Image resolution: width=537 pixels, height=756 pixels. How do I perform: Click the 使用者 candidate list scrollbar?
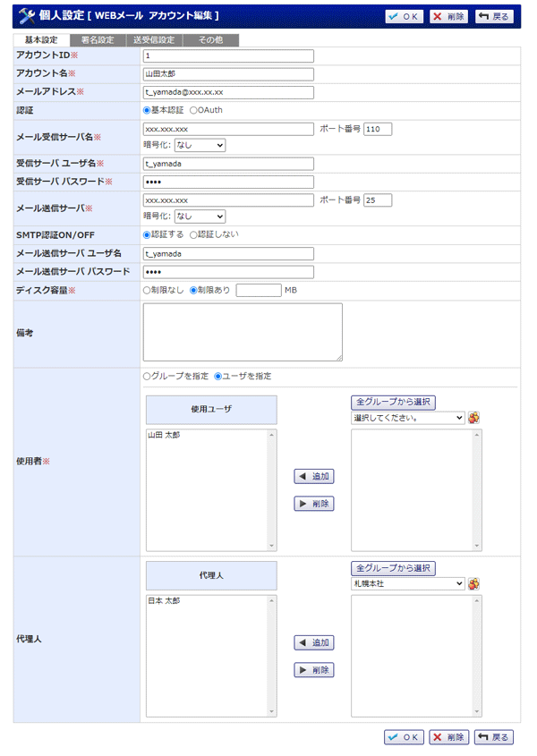(x=477, y=490)
